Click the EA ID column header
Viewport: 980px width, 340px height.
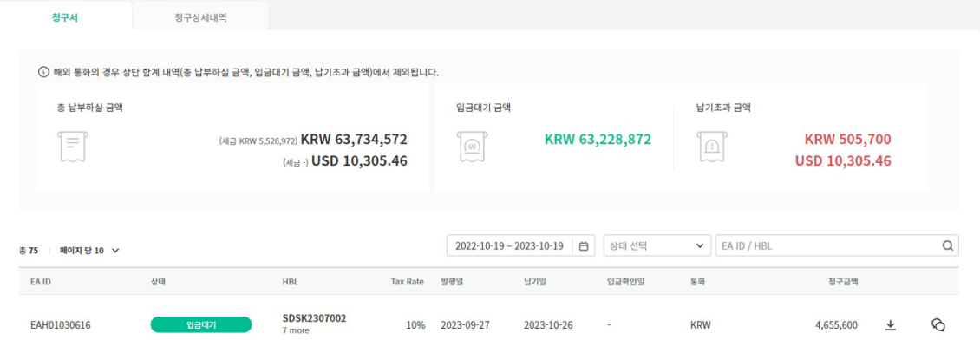pos(41,281)
